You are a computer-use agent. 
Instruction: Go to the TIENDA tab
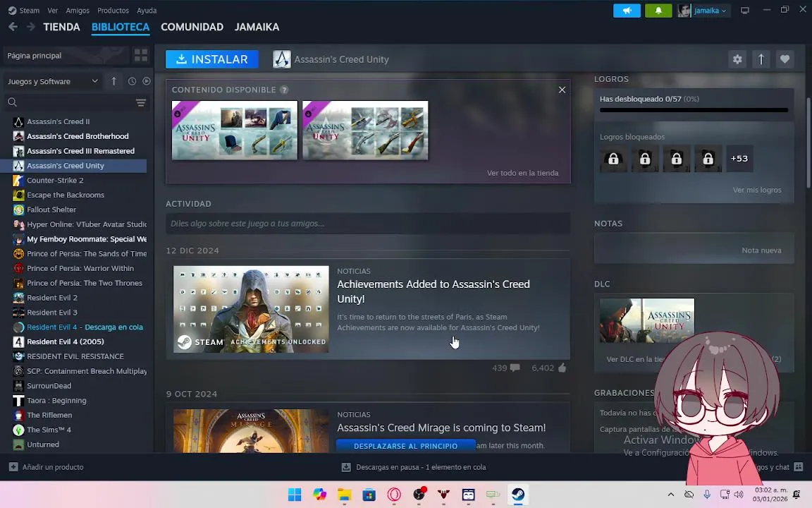[x=61, y=27]
